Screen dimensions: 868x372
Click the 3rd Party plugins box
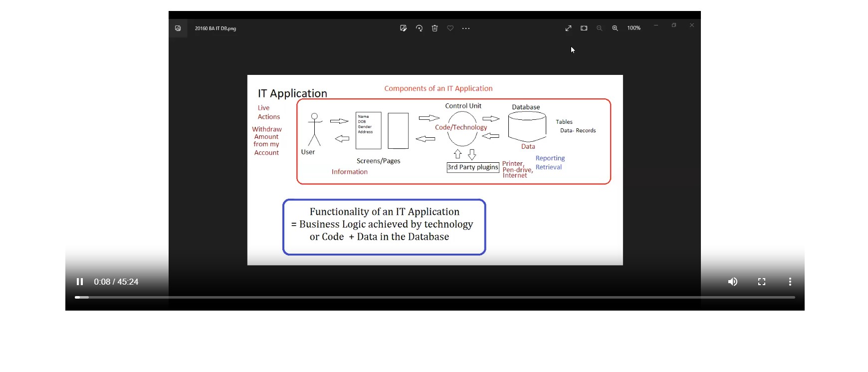pos(472,167)
